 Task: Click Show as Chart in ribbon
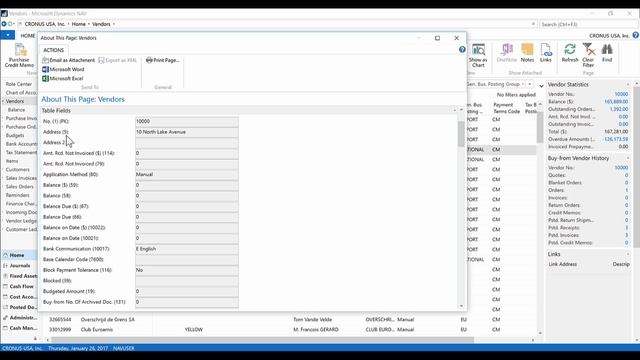point(478,55)
